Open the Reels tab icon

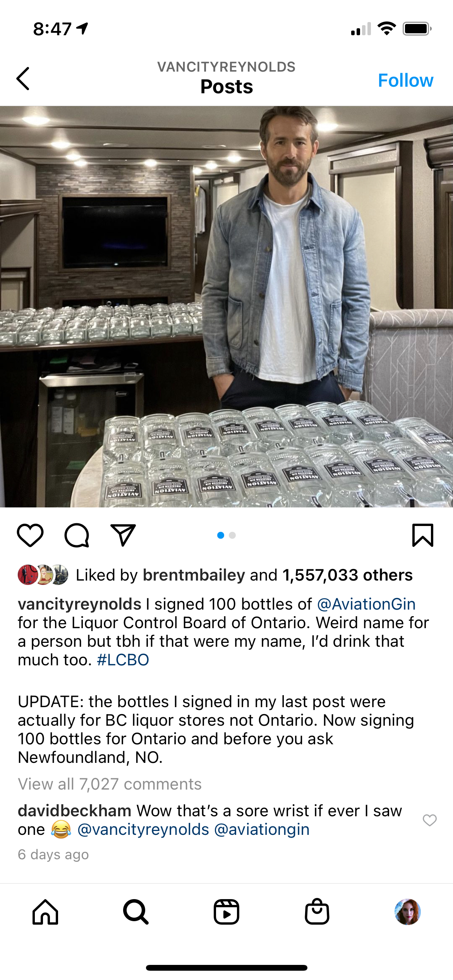[x=226, y=912]
